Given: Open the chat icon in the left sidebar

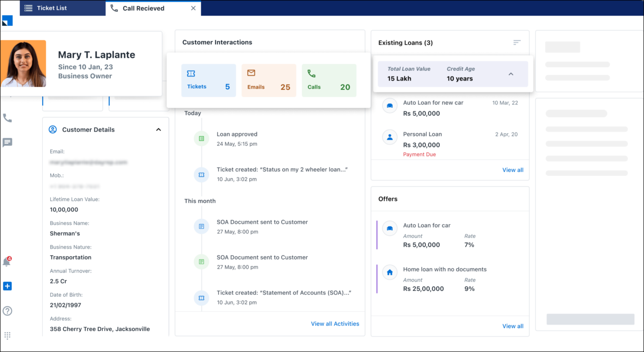Looking at the screenshot, I should [x=7, y=142].
